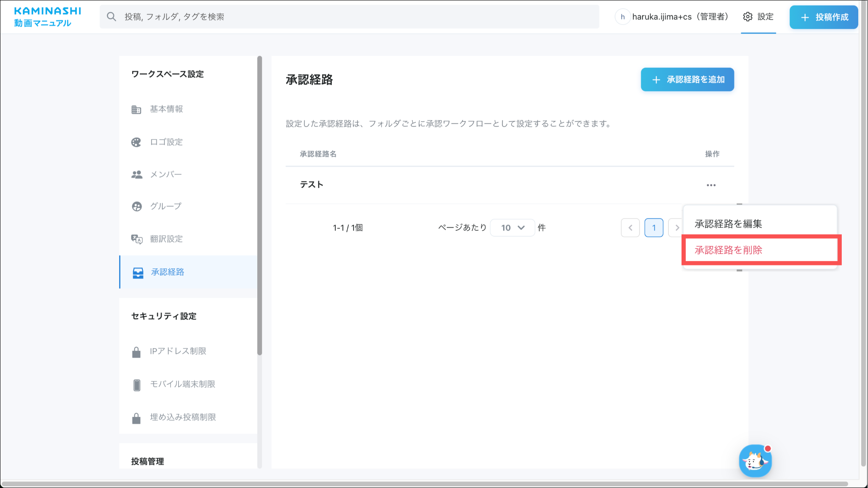Expand the per-page count dropdown showing 10

512,228
